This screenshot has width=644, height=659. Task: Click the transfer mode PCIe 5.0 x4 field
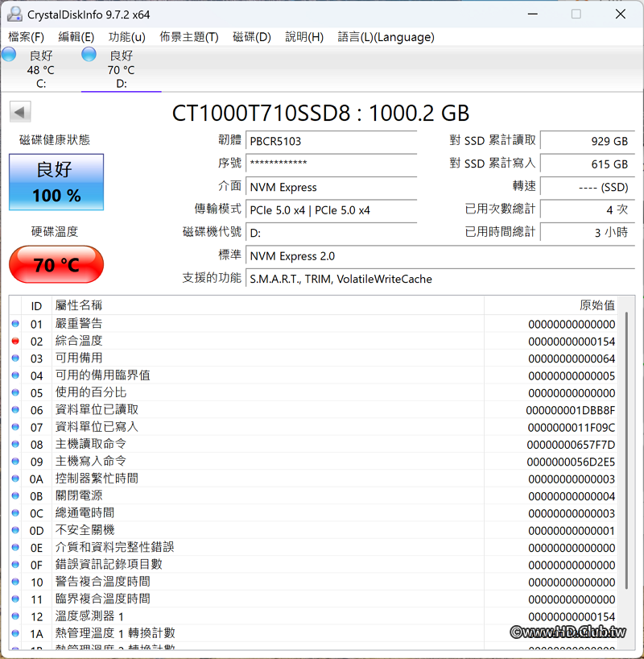coord(331,209)
